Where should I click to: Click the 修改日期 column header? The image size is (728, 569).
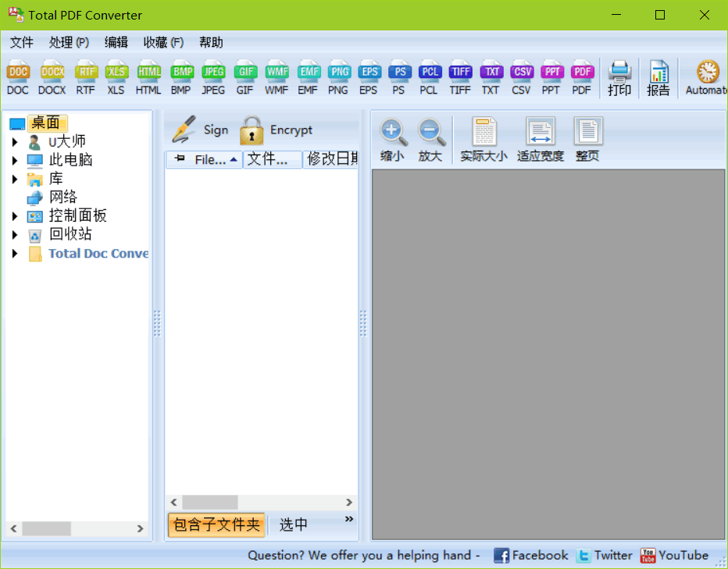pos(330,160)
